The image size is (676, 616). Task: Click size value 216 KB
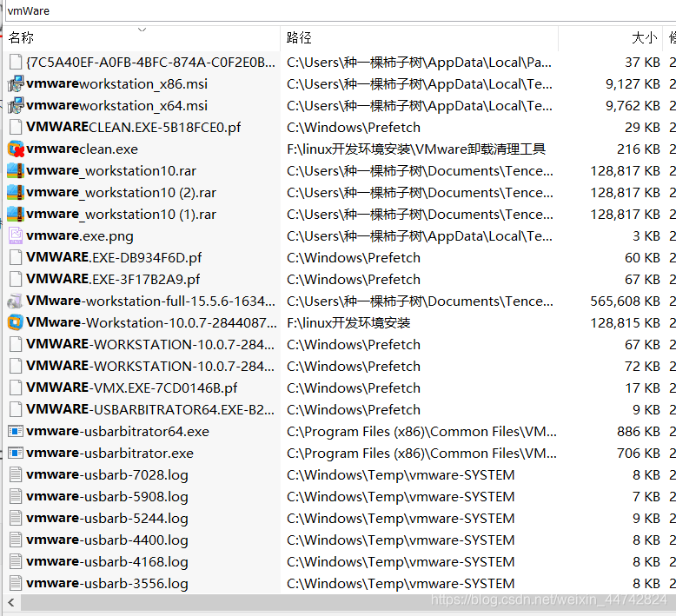pyautogui.click(x=639, y=149)
